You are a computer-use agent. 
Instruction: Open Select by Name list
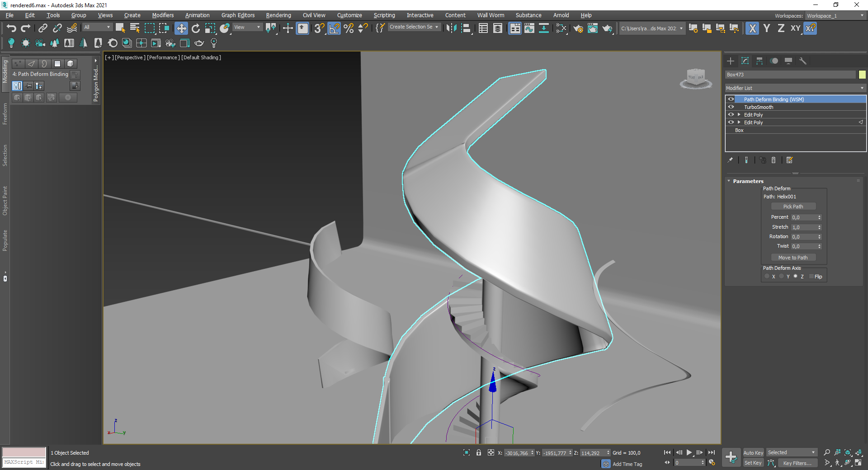pos(135,28)
